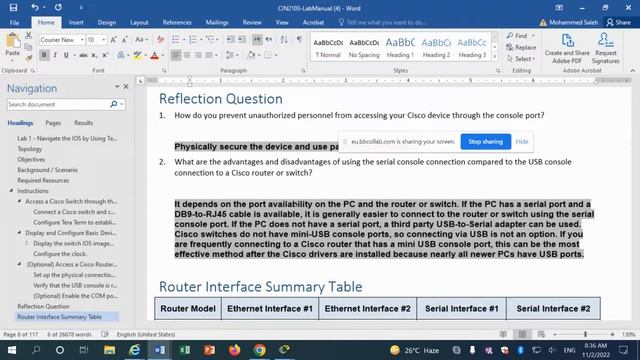Open Request Signatures
640x360 pixels.
point(605,48)
